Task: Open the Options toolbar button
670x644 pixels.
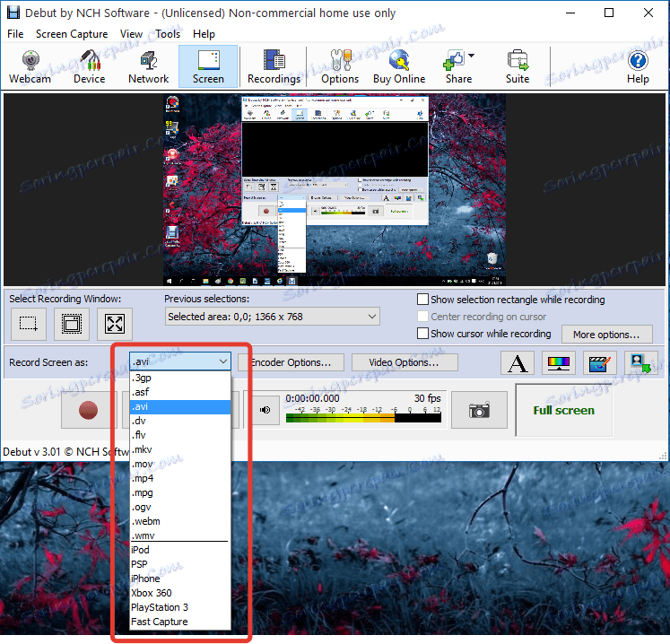Action: pos(340,66)
